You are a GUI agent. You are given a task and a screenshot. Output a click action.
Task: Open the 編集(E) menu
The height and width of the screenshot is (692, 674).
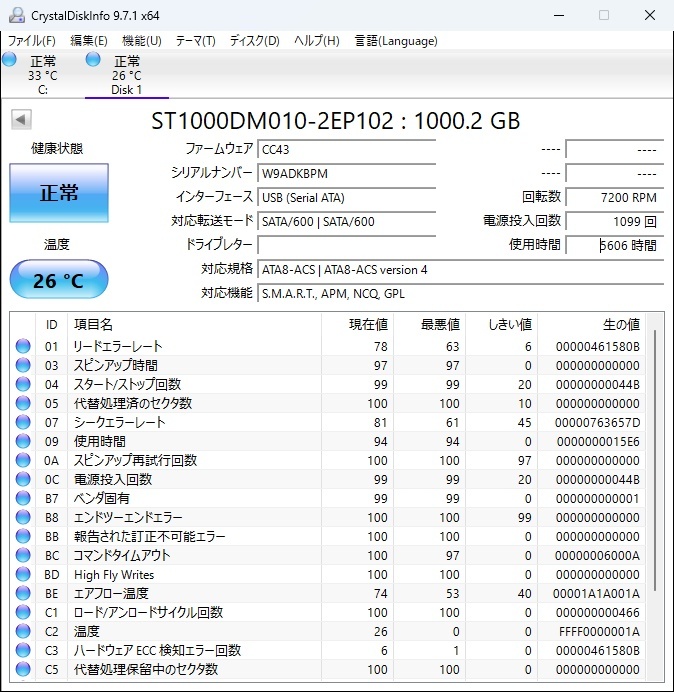89,41
